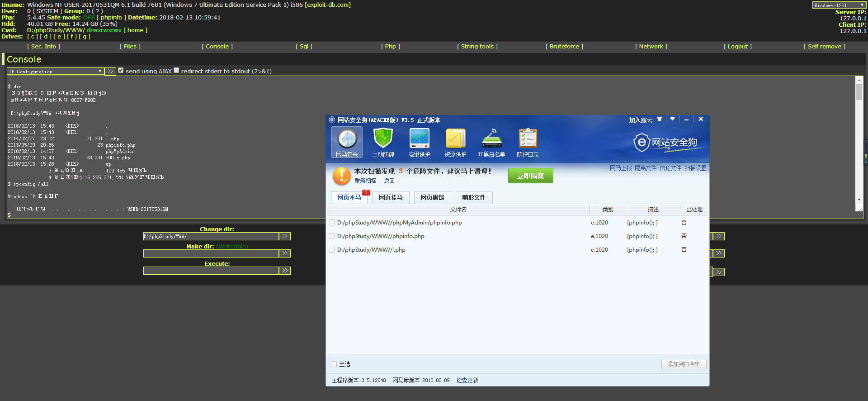
Task: Click the Logout menu item
Action: click(738, 46)
